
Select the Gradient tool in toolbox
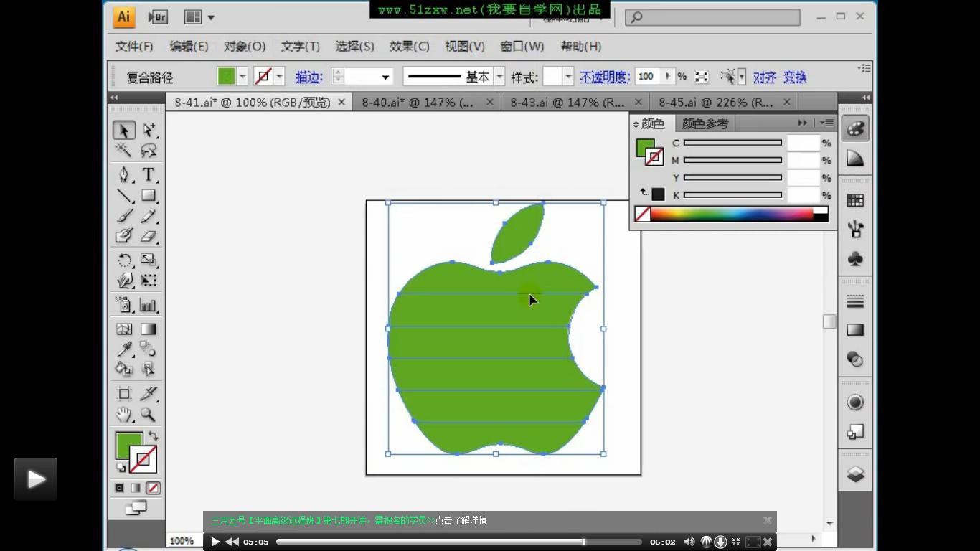tap(149, 329)
